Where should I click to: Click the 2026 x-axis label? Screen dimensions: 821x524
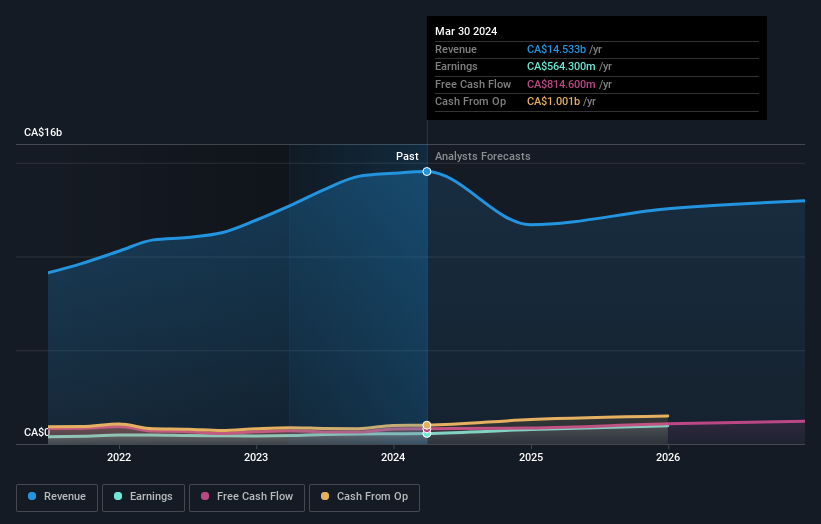668,457
